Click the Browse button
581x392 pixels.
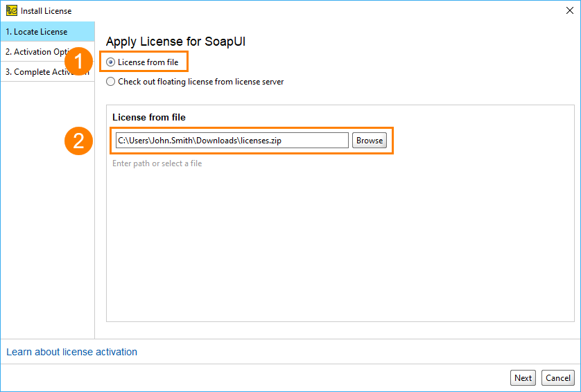370,141
